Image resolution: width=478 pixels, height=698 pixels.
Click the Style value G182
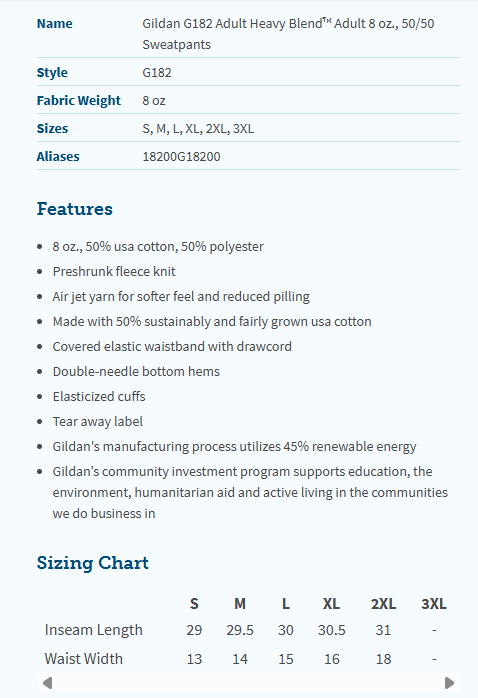pyautogui.click(x=157, y=73)
